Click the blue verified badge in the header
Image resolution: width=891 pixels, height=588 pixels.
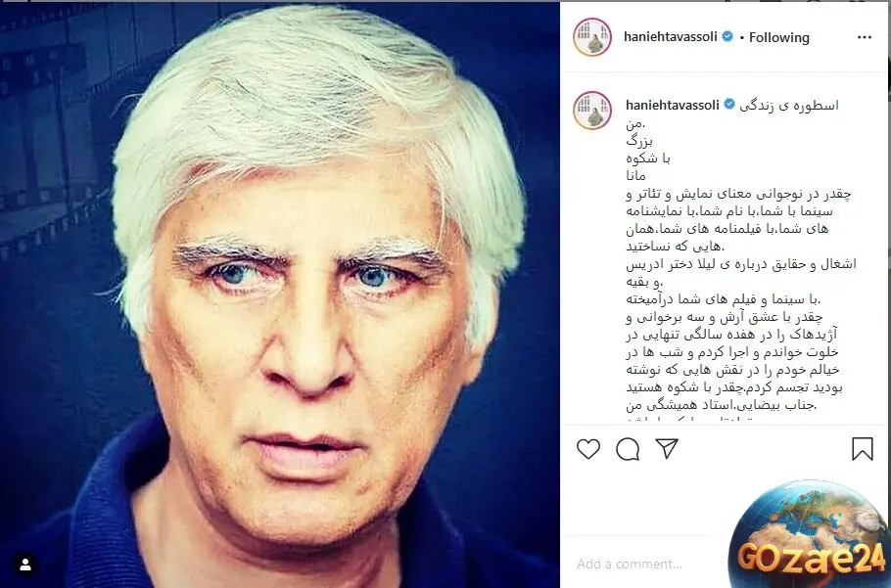click(x=727, y=37)
